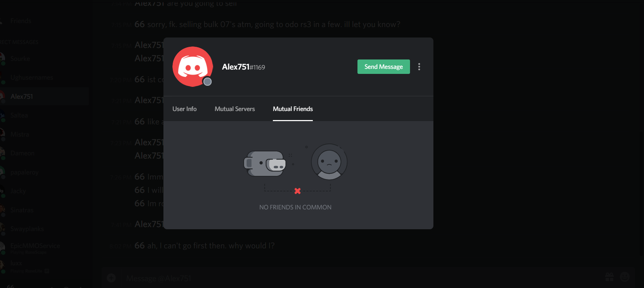The height and width of the screenshot is (288, 644).
Task: Click message 'sorry, fk. selling bulk 07's atm'
Action: (x=274, y=25)
